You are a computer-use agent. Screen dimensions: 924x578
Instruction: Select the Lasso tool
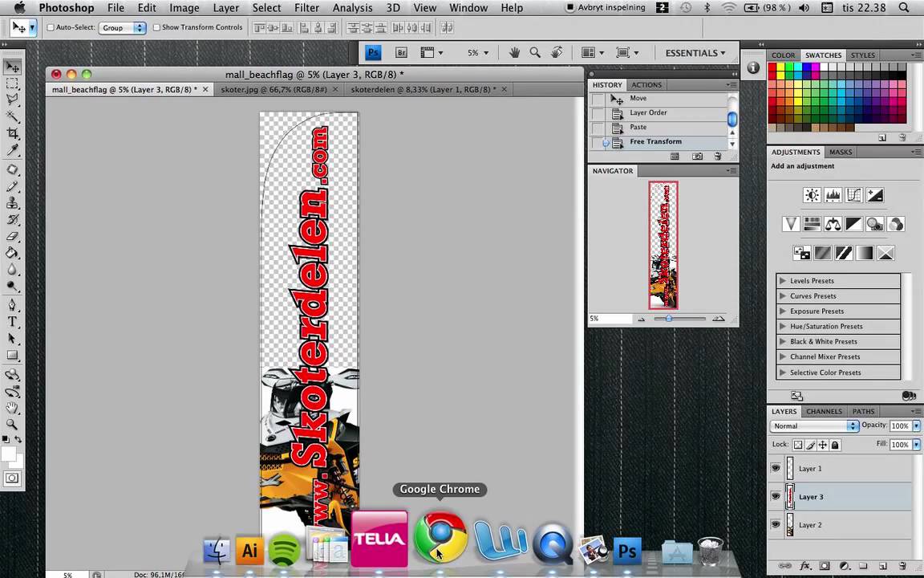[x=12, y=100]
